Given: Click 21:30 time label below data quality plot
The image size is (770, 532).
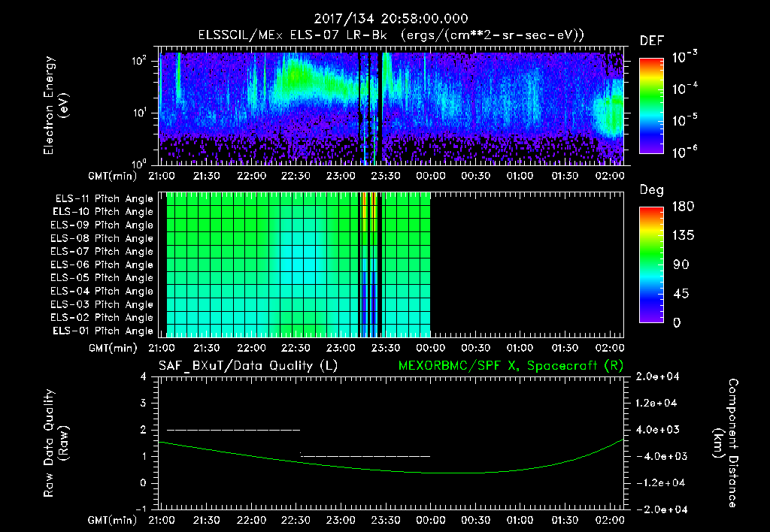Looking at the screenshot, I should point(206,520).
